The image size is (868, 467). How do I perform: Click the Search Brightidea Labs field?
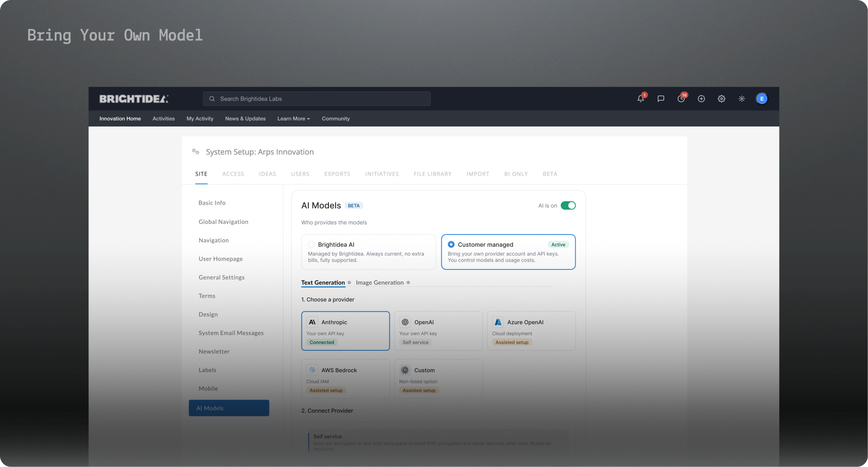317,99
